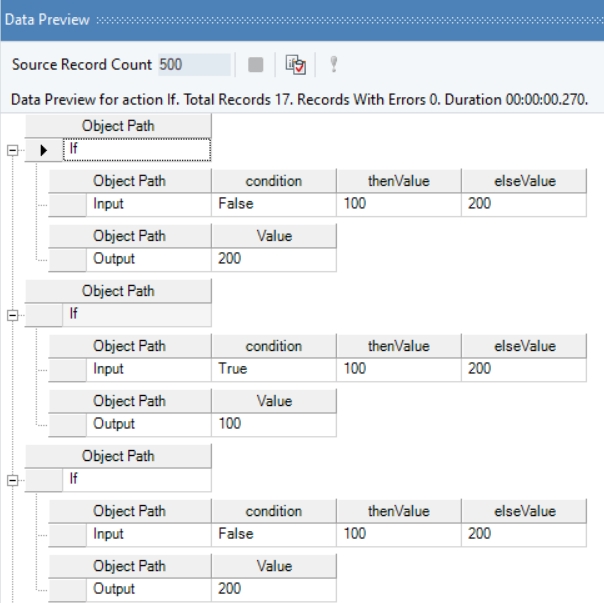Image resolution: width=604 pixels, height=603 pixels.
Task: Click the Source Record Count field
Action: pyautogui.click(x=194, y=65)
